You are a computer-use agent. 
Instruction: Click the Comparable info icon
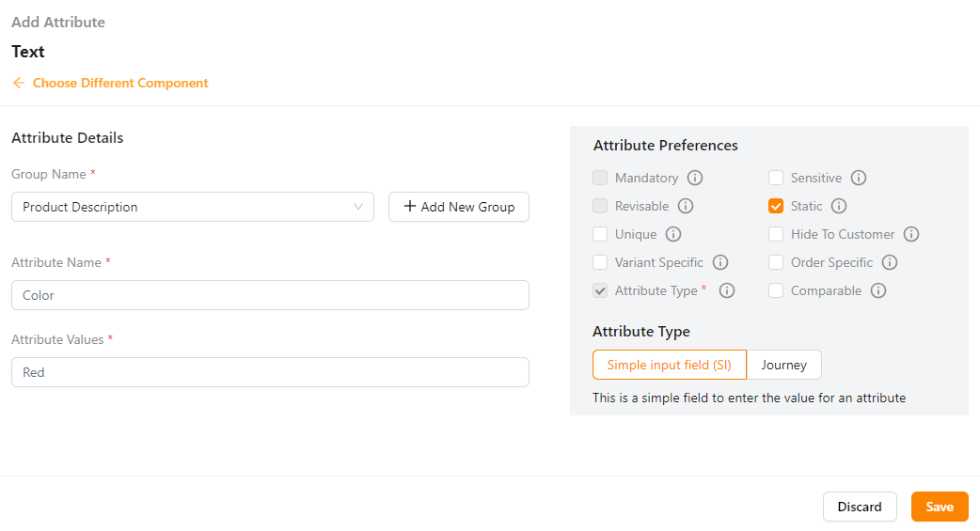coord(878,290)
